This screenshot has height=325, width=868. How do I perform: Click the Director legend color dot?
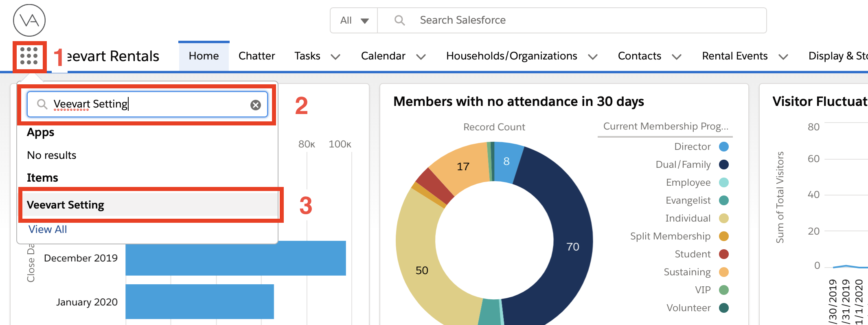tap(723, 147)
